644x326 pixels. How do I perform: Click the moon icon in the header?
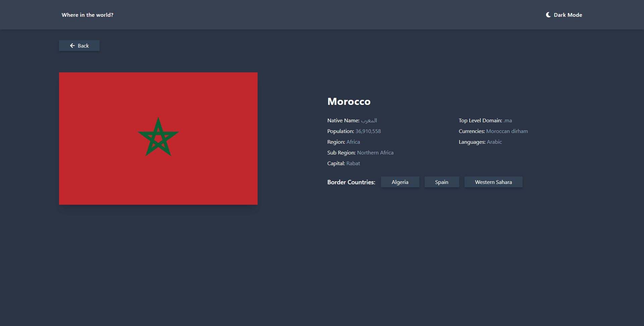pos(548,14)
